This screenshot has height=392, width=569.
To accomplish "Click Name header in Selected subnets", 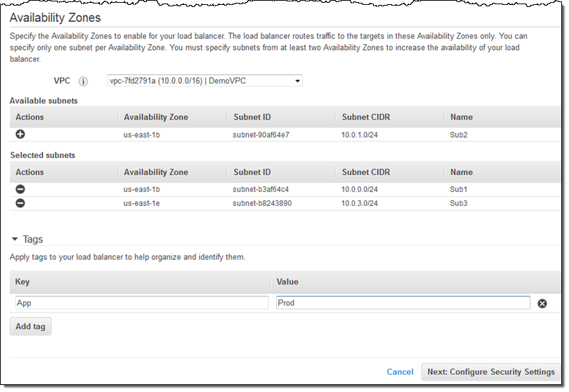I will click(462, 172).
